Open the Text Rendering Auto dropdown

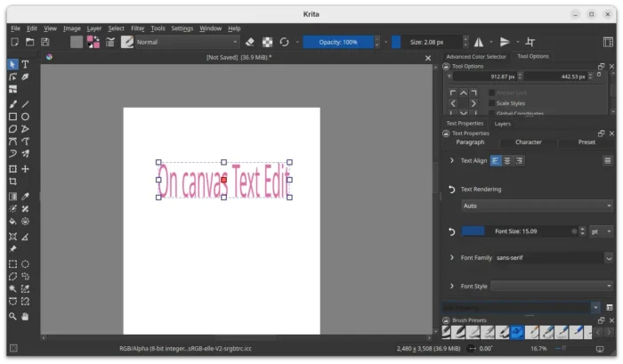(537, 206)
